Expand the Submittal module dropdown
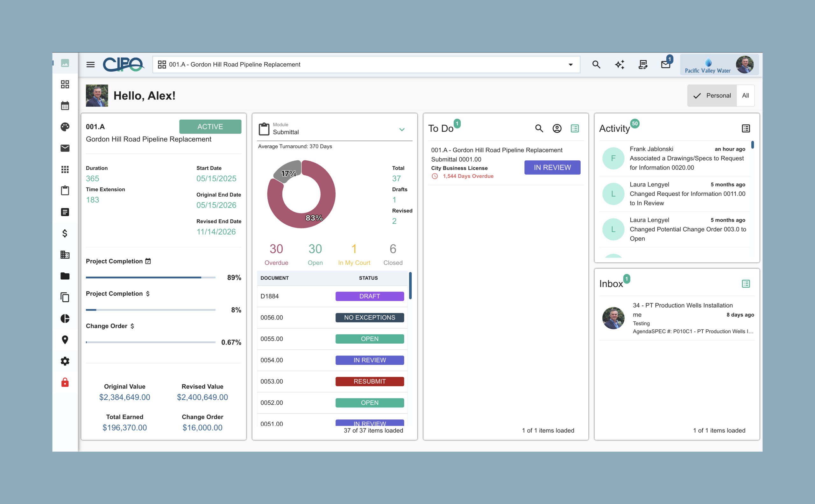815x504 pixels. click(x=402, y=129)
